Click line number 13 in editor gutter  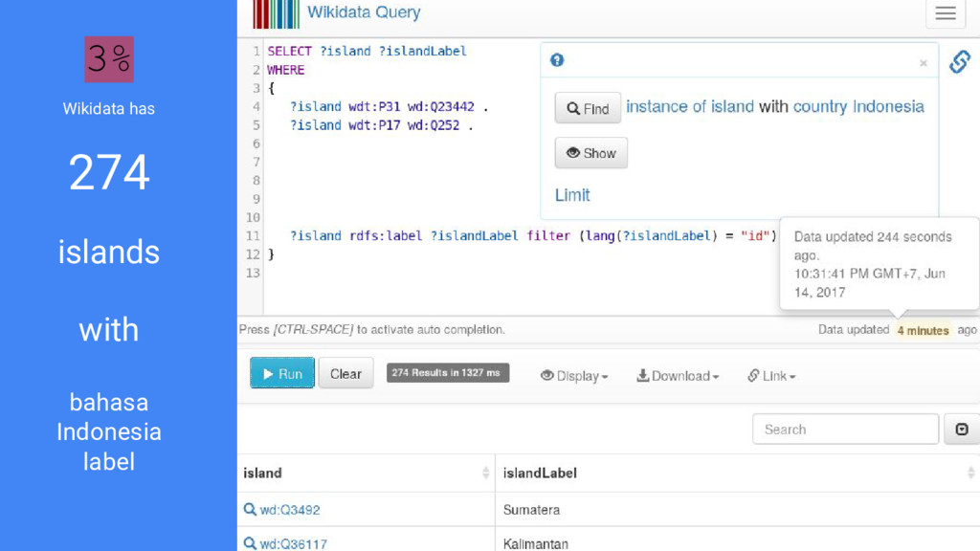click(x=253, y=273)
